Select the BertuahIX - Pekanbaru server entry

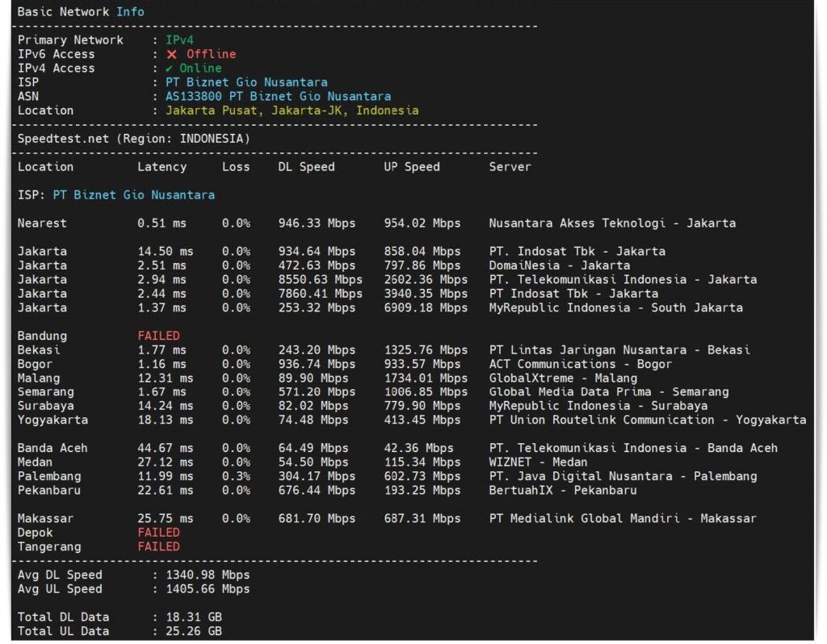562,491
